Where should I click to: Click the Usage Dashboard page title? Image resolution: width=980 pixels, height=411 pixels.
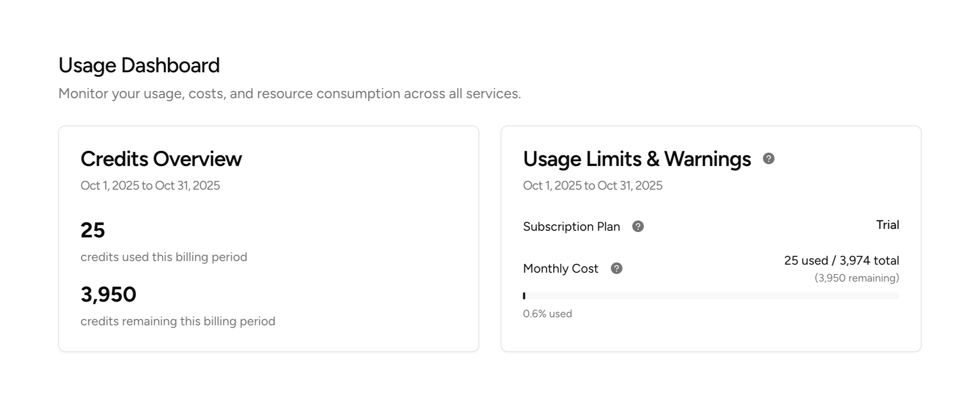139,65
